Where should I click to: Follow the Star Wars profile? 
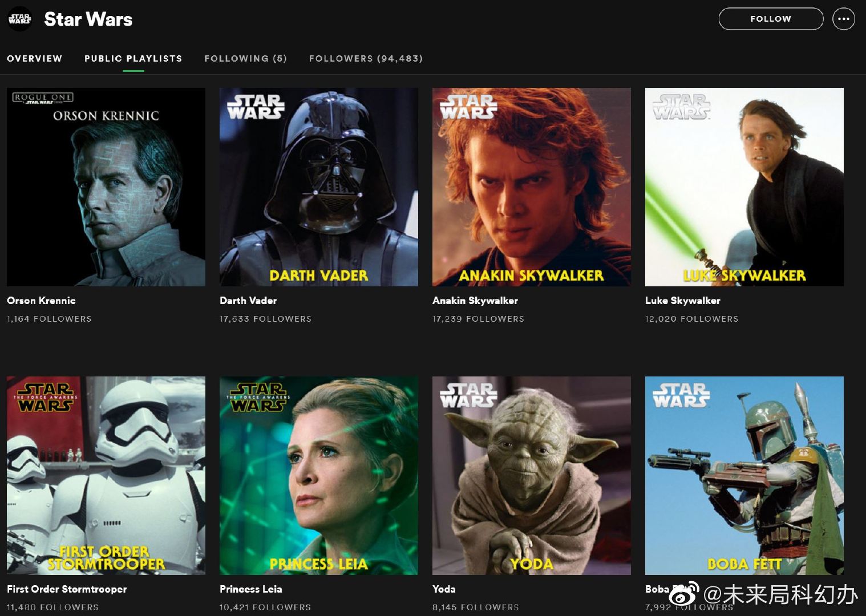[771, 19]
